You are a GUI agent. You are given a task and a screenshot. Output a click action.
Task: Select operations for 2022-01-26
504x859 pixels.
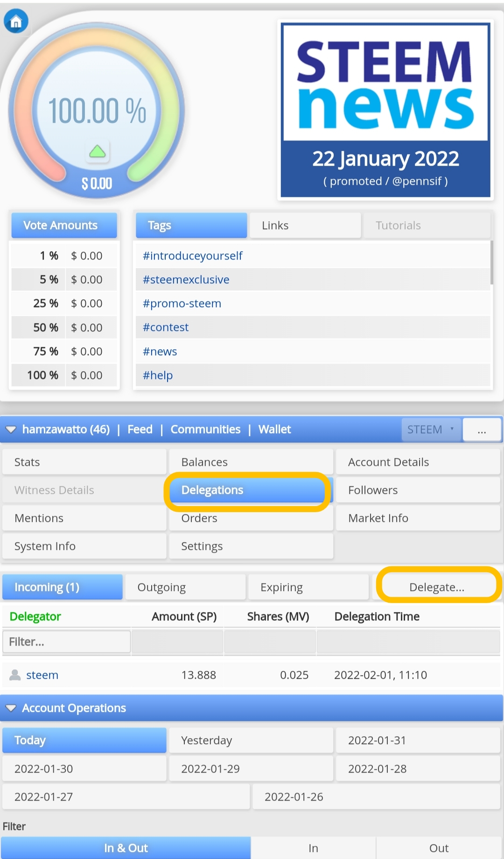[377, 797]
